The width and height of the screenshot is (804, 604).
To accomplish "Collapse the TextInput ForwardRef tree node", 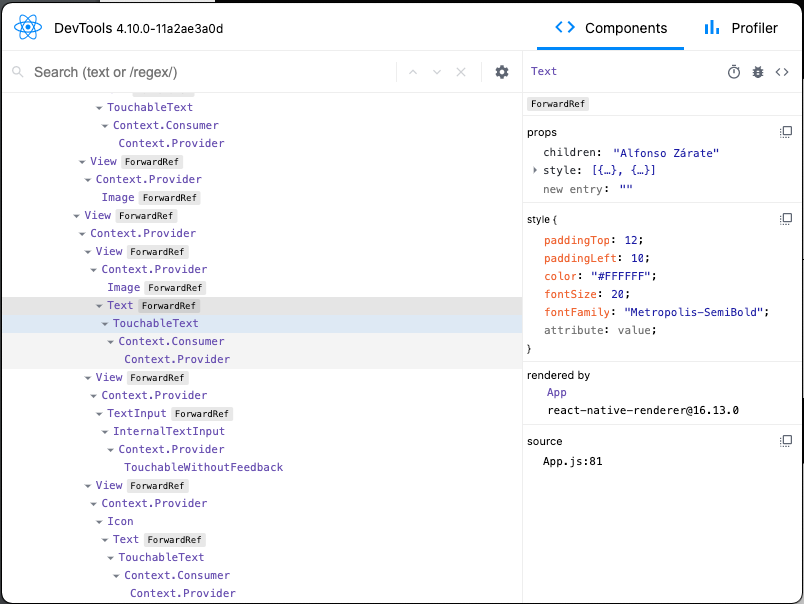I will (x=99, y=413).
